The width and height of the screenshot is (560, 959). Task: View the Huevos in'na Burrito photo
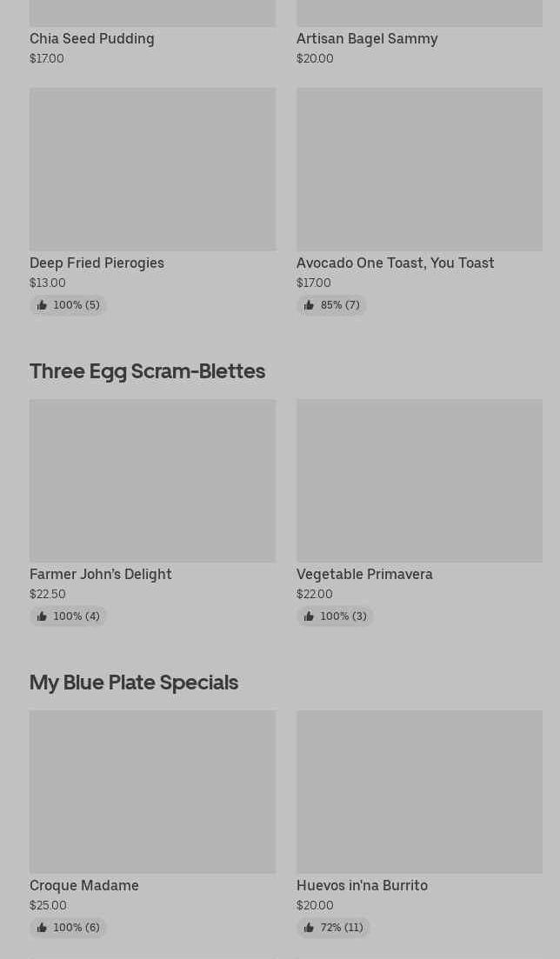(x=419, y=791)
